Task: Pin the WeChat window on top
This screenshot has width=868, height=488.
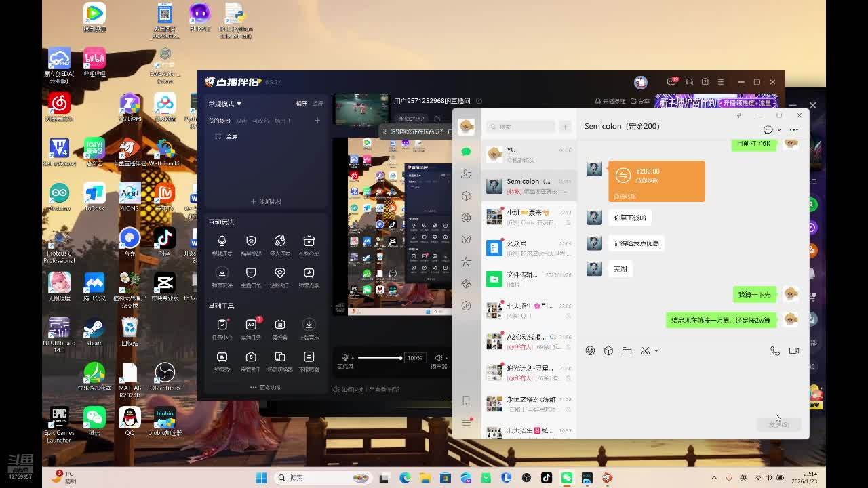Action: (738, 115)
